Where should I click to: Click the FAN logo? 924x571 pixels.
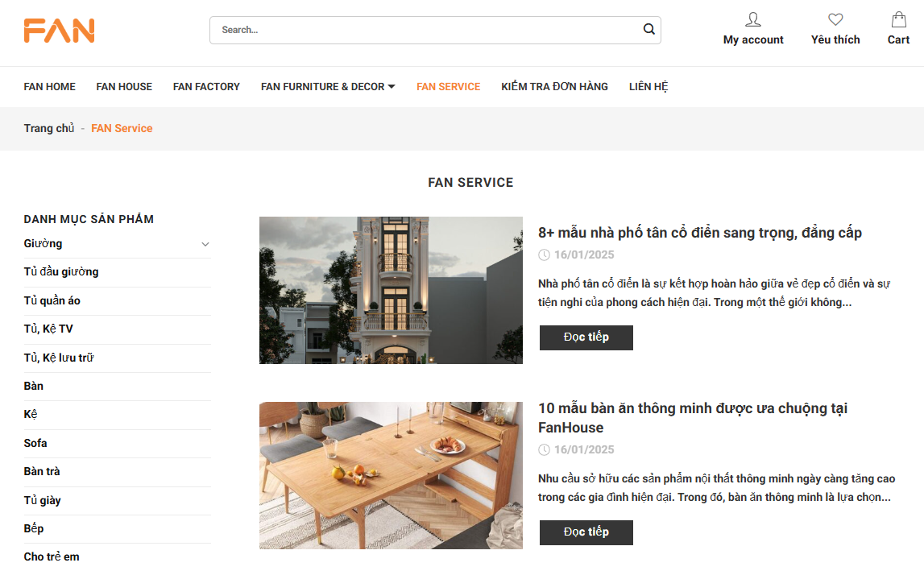[x=60, y=31]
